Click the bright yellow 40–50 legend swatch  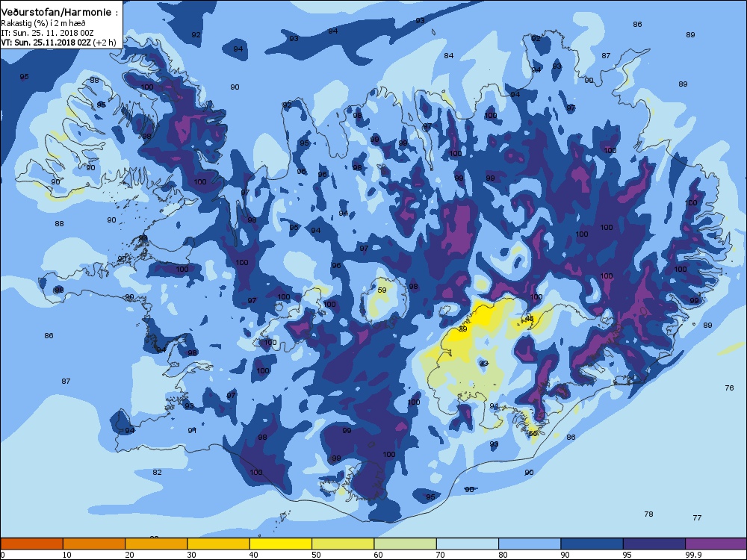click(281, 544)
